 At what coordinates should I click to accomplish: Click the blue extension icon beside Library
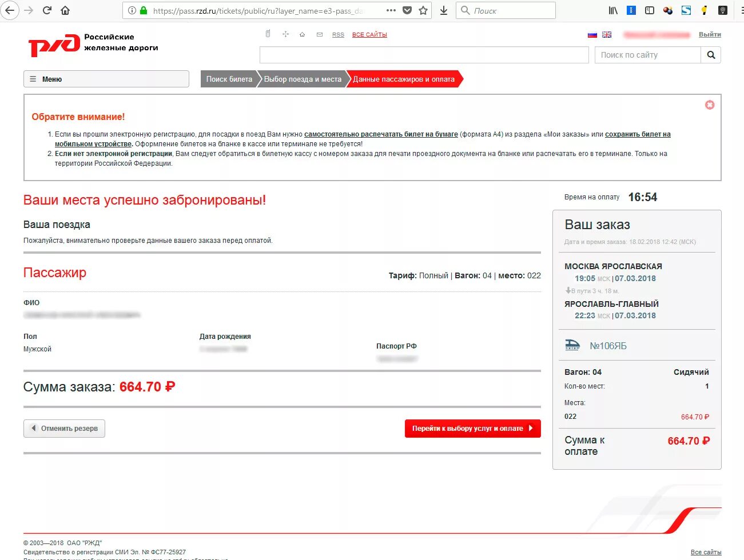pos(631,10)
